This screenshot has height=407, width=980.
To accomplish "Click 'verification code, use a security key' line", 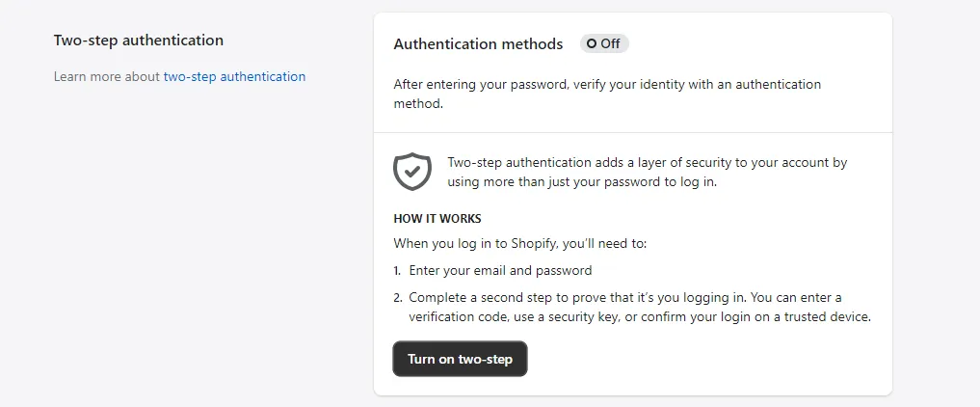I will (x=640, y=317).
